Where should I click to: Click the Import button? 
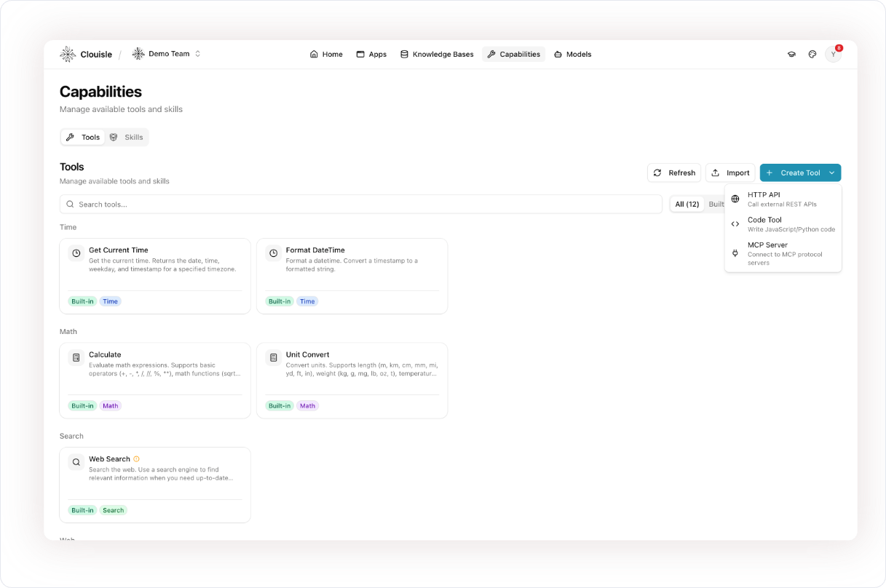730,172
